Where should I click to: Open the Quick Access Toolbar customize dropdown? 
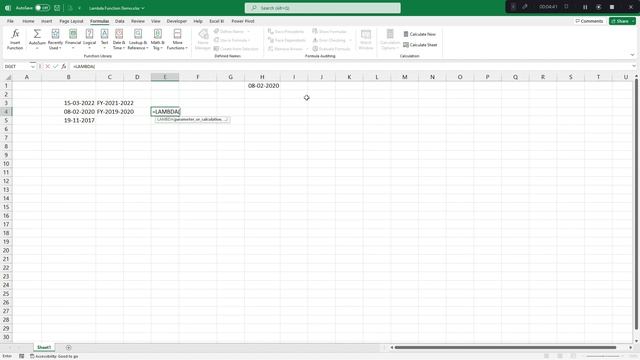click(x=80, y=8)
